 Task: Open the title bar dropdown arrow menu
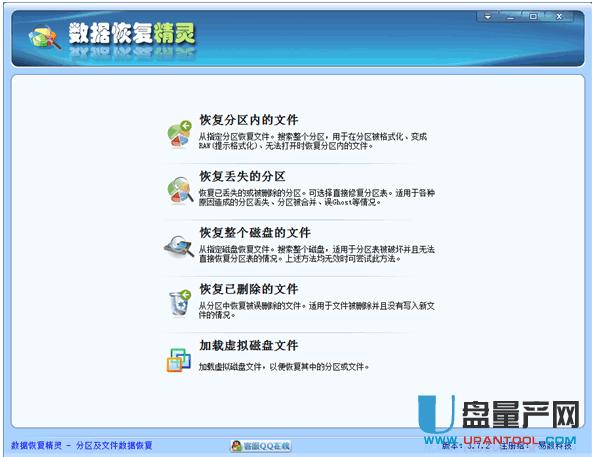[x=488, y=17]
